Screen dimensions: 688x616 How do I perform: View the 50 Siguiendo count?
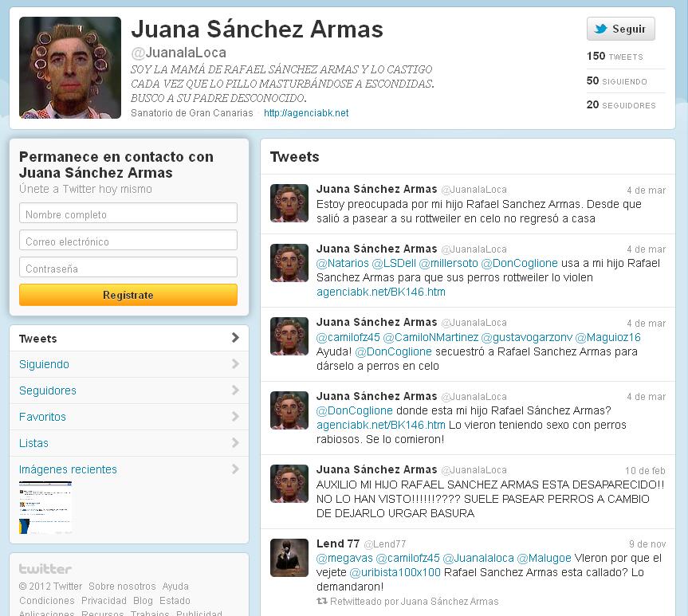[x=616, y=80]
